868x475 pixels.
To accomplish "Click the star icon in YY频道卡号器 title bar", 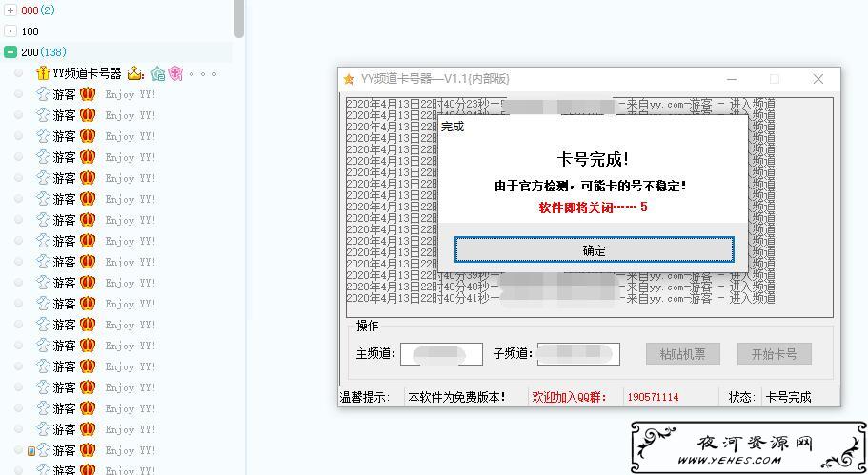I will pyautogui.click(x=349, y=79).
